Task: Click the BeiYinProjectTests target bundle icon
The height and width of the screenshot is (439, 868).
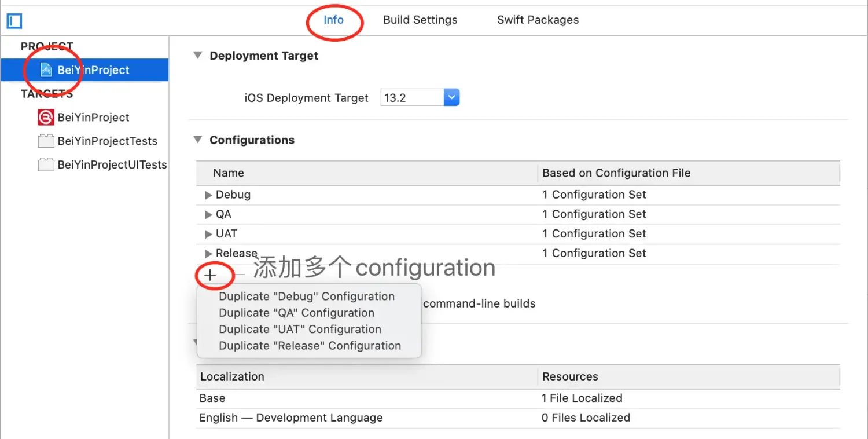Action: click(46, 141)
